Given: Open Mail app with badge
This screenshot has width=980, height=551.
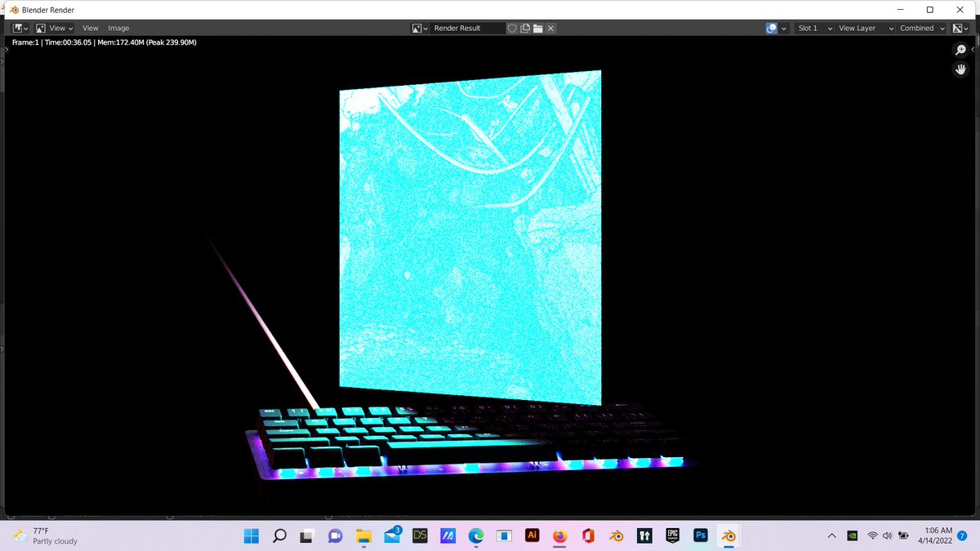Looking at the screenshot, I should (392, 535).
